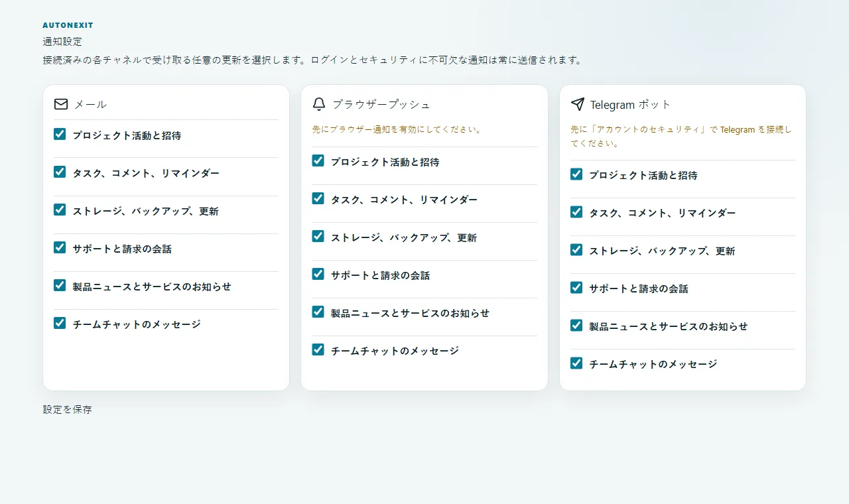Click the Telegram account security connection warning
Viewport: 849px width, 504px height.
click(681, 136)
